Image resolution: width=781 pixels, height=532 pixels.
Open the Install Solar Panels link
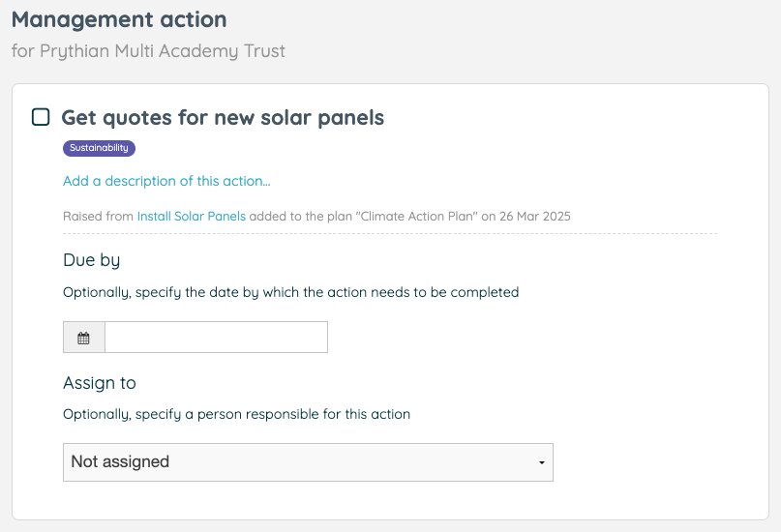pos(192,217)
